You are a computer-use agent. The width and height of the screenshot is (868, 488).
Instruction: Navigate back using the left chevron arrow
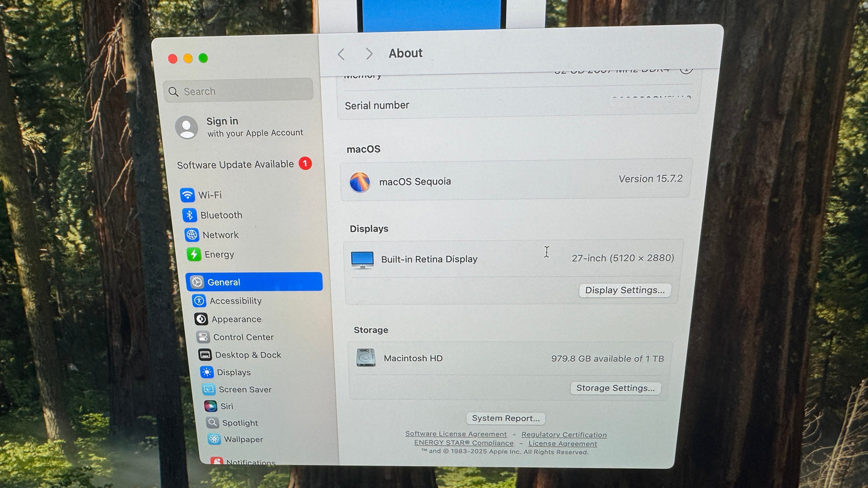click(341, 53)
